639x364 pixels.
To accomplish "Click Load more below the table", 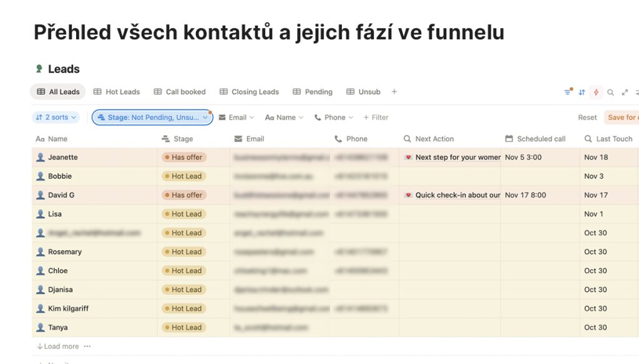I will [58, 347].
